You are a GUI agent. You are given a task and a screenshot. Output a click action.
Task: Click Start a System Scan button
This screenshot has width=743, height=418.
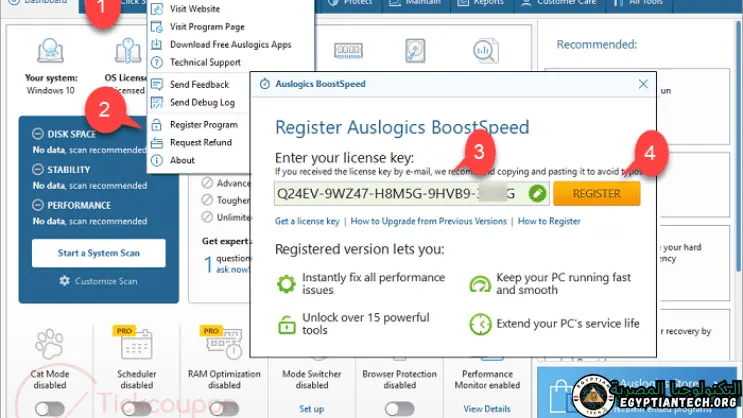click(99, 253)
